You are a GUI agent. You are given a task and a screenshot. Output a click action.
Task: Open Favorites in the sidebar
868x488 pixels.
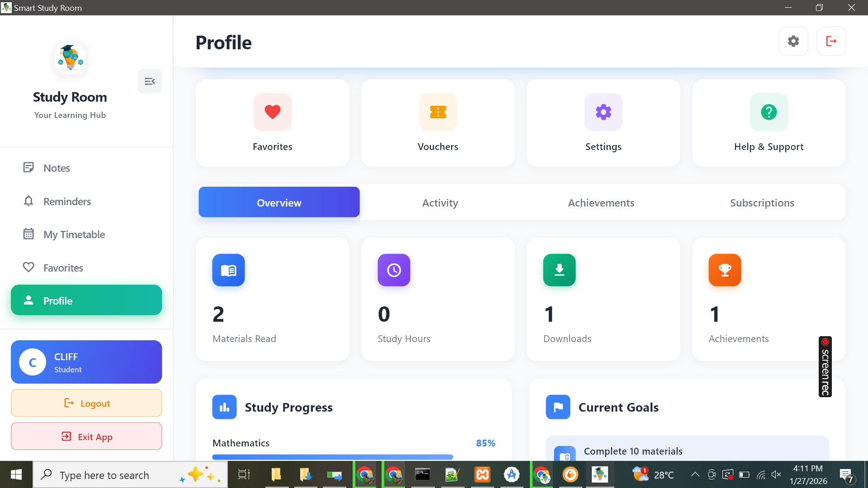[x=63, y=267]
